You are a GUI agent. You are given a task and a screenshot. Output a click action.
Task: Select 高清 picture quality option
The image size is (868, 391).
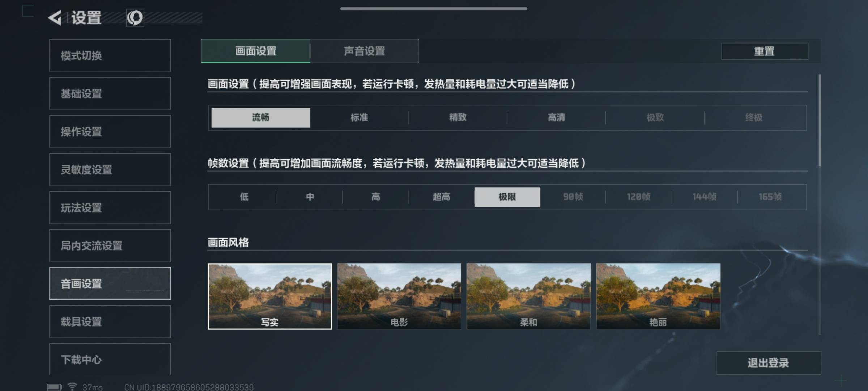tap(556, 118)
